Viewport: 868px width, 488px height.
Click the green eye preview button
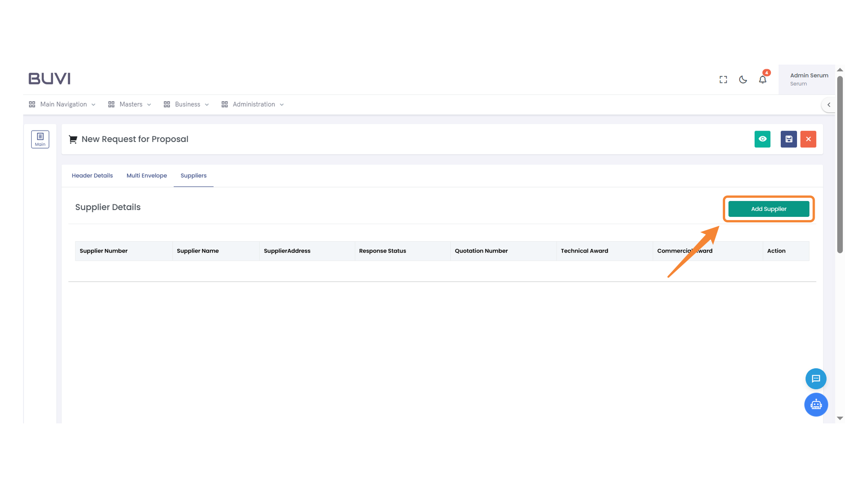coord(762,139)
